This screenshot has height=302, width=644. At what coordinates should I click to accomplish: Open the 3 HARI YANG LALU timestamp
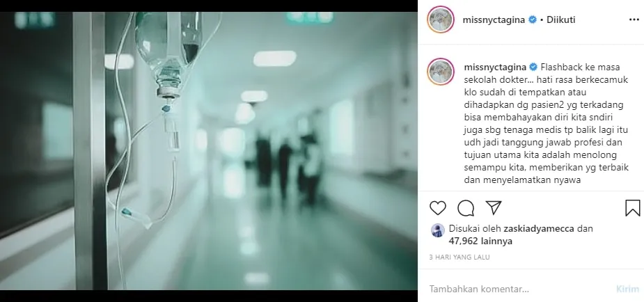click(460, 257)
